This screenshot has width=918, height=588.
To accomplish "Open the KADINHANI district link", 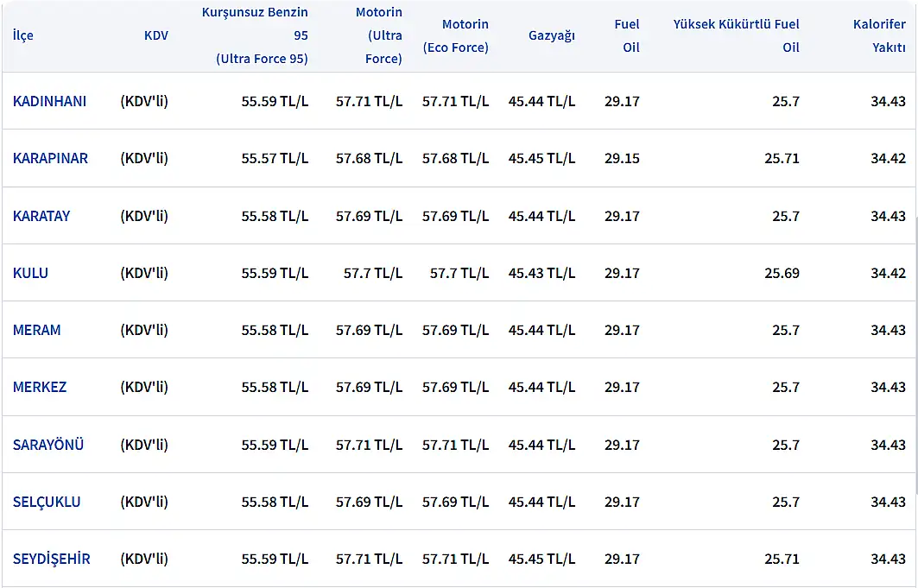I will coord(49,101).
